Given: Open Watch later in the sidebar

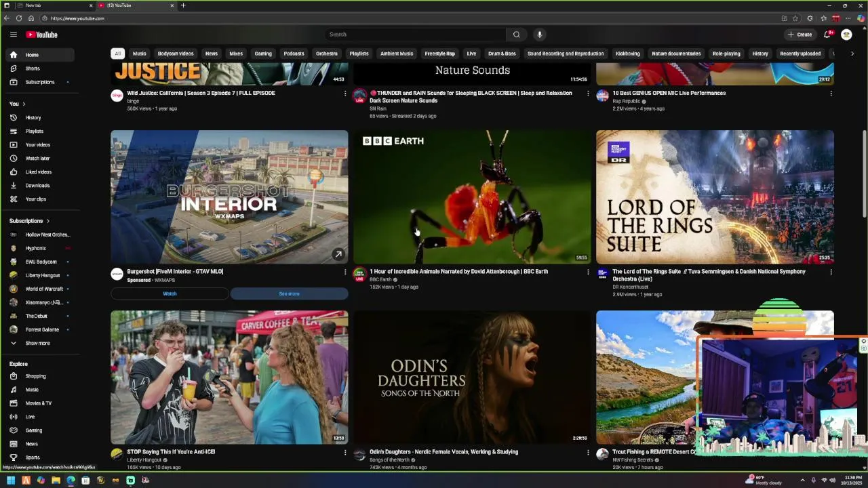Looking at the screenshot, I should pos(41,158).
